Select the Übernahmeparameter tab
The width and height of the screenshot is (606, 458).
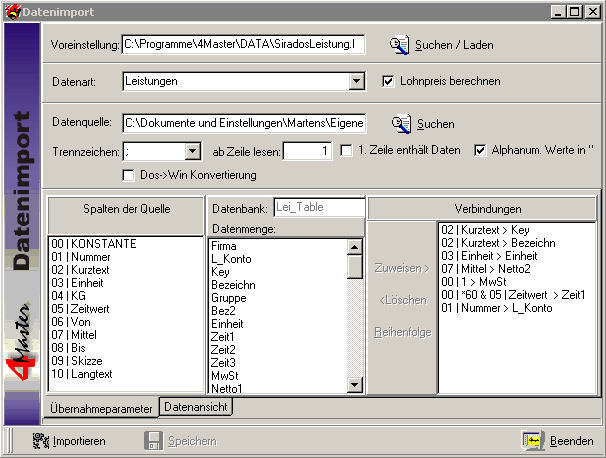tap(102, 408)
